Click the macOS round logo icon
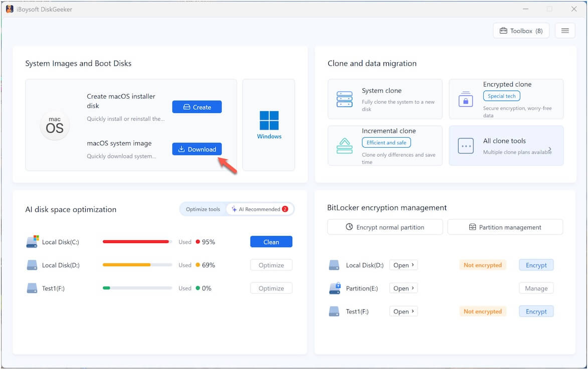 pos(55,125)
